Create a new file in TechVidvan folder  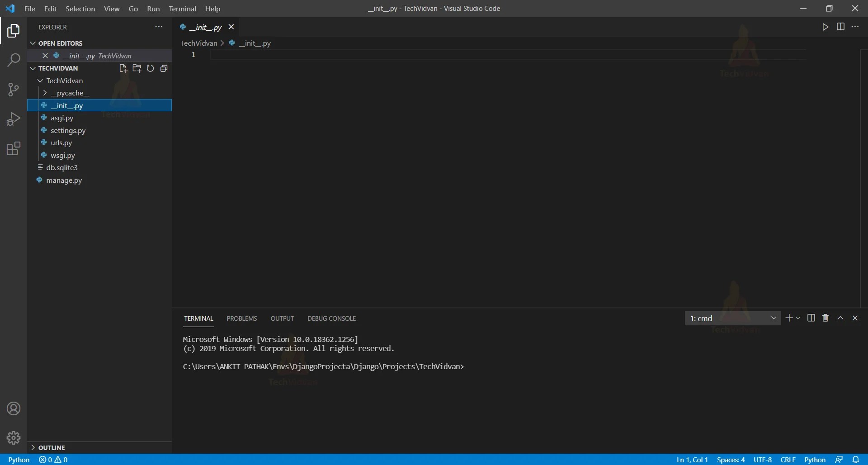123,68
